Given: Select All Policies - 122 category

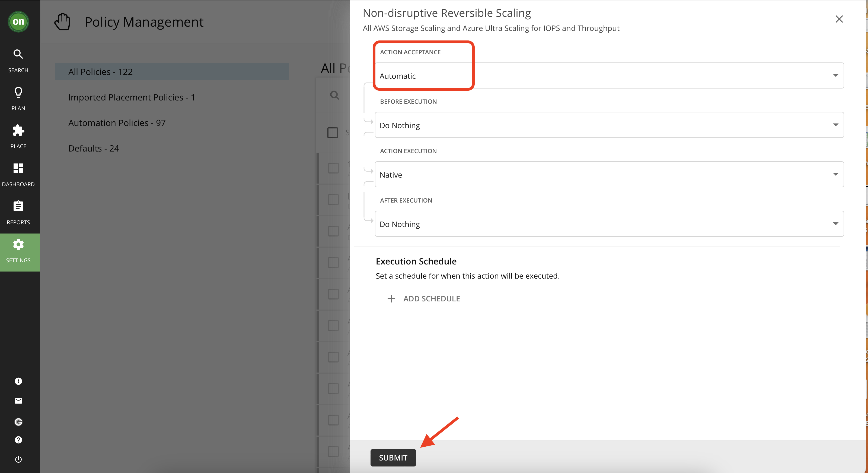Looking at the screenshot, I should [x=172, y=71].
